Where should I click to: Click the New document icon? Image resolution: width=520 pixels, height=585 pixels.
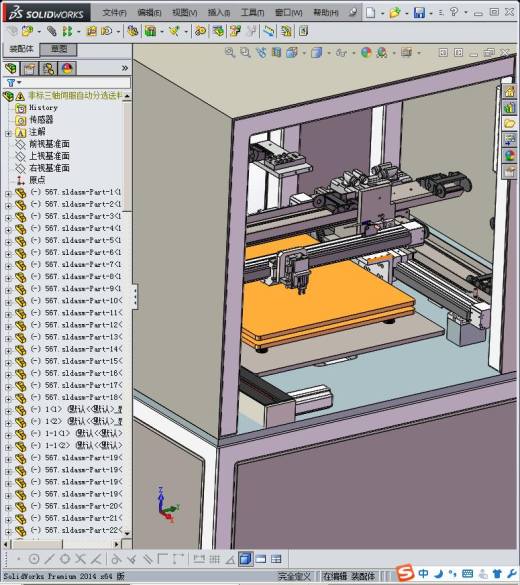pyautogui.click(x=370, y=13)
